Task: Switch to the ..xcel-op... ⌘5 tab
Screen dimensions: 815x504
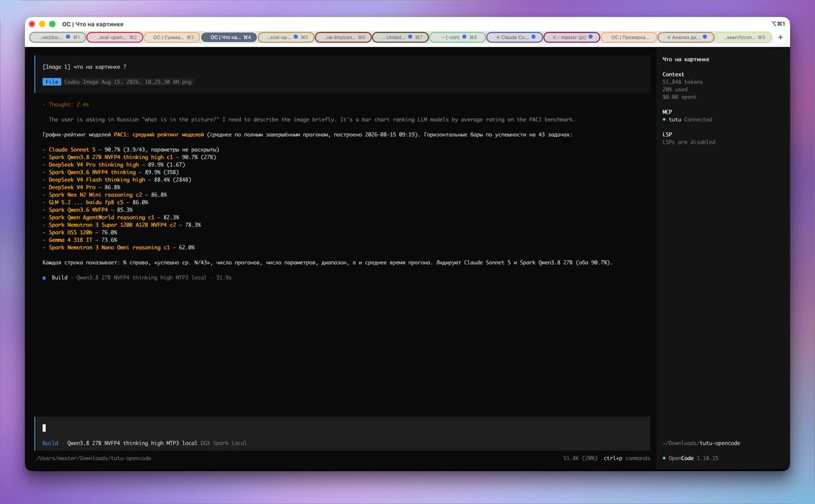Action: click(x=286, y=37)
